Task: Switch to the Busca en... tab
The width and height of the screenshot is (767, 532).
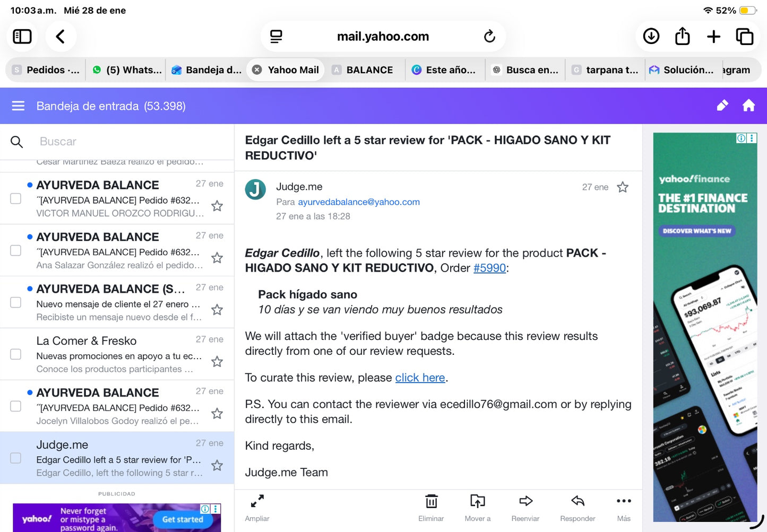Action: point(525,70)
